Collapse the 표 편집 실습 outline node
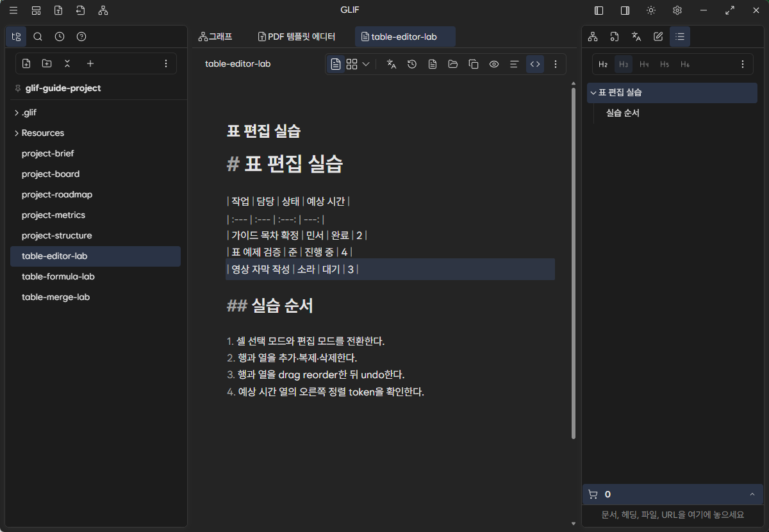Viewport: 769px width, 532px height. coord(593,92)
